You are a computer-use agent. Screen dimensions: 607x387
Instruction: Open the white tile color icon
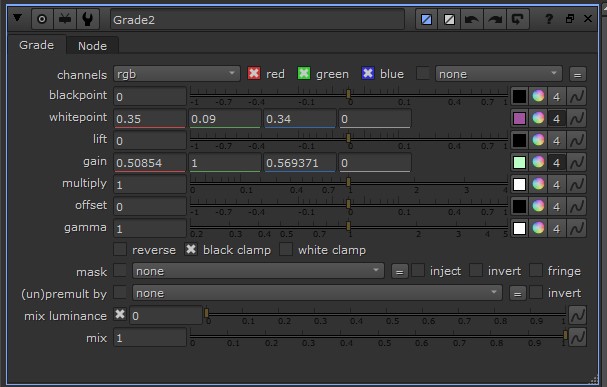click(x=449, y=19)
